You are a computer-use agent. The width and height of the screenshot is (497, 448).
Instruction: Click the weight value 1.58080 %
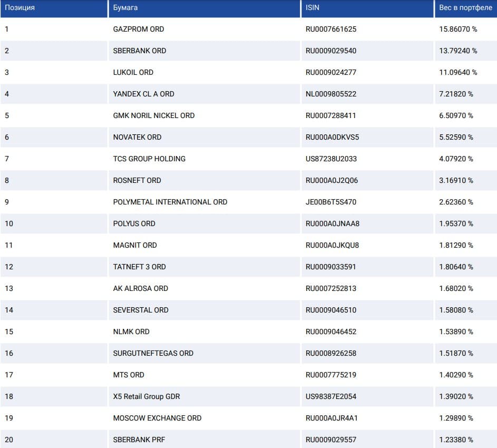[456, 310]
